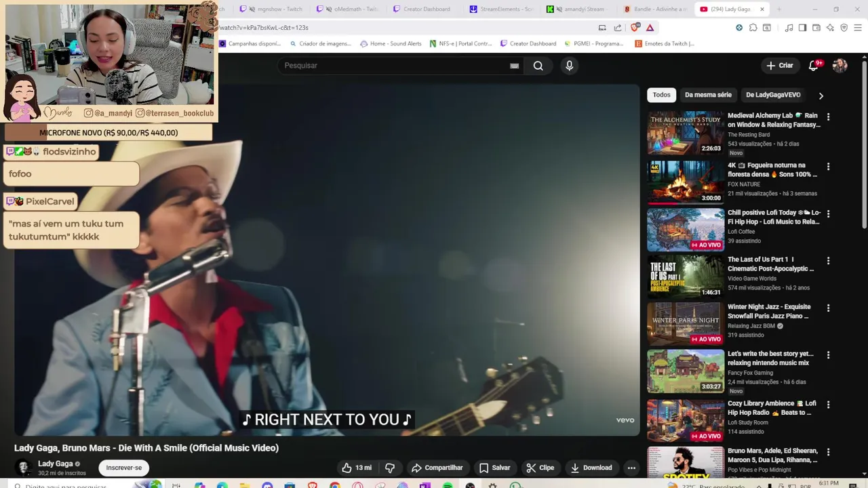Image resolution: width=868 pixels, height=488 pixels.
Task: Click the share page icon in address bar
Action: pos(618,28)
